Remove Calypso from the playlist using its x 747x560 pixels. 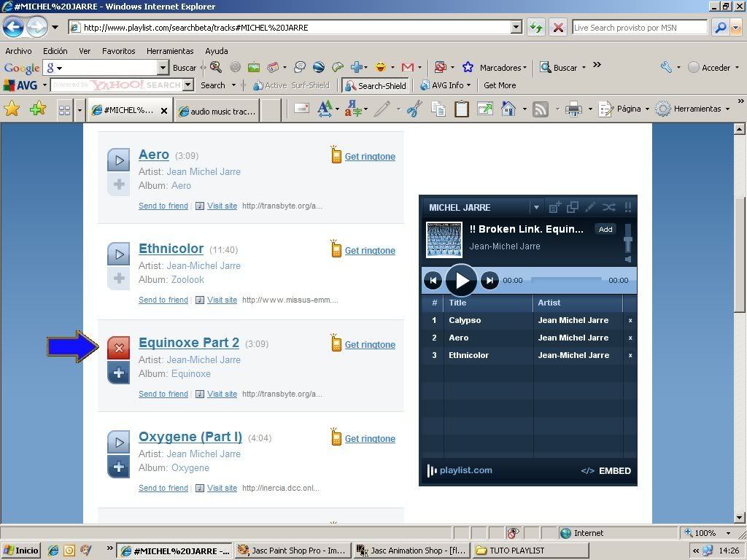[630, 320]
